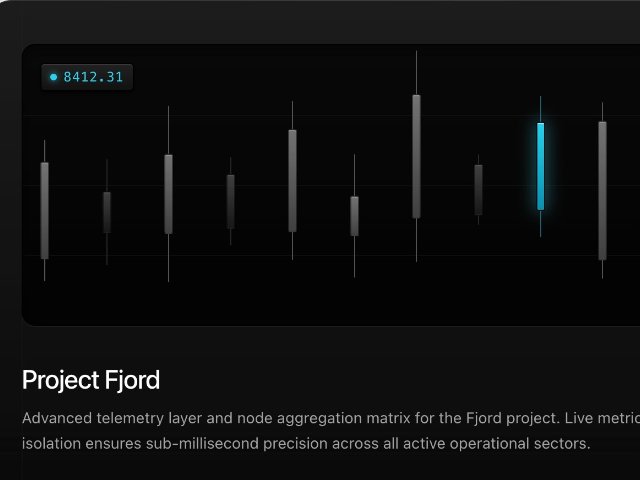Open the Project Fjord title
This screenshot has width=640, height=480.
(91, 380)
